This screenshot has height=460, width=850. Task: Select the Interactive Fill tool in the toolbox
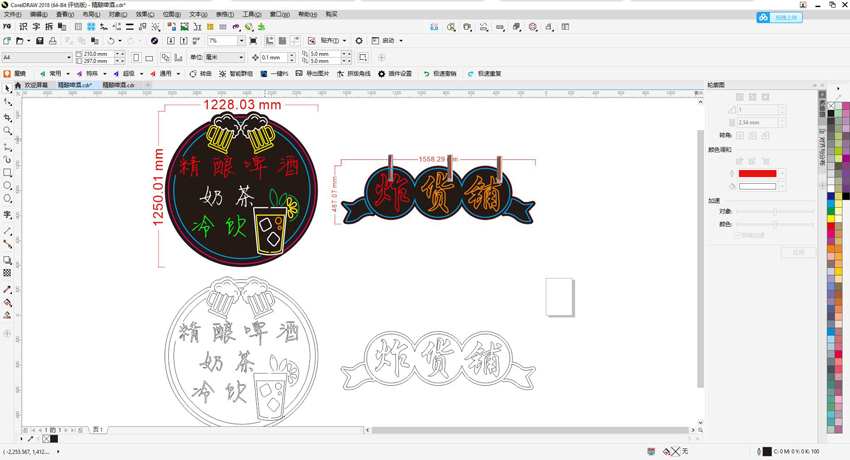[x=8, y=302]
